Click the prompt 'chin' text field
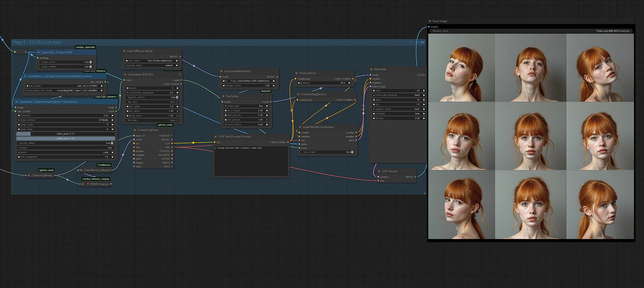The image size is (644, 288). click(x=66, y=148)
